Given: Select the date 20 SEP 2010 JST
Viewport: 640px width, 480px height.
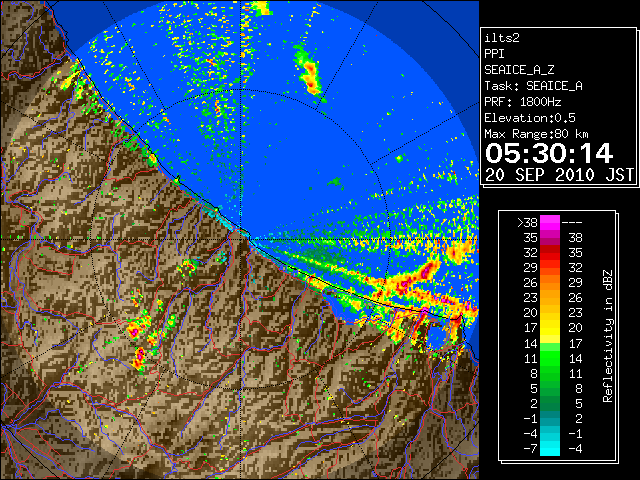Looking at the screenshot, I should point(560,175).
